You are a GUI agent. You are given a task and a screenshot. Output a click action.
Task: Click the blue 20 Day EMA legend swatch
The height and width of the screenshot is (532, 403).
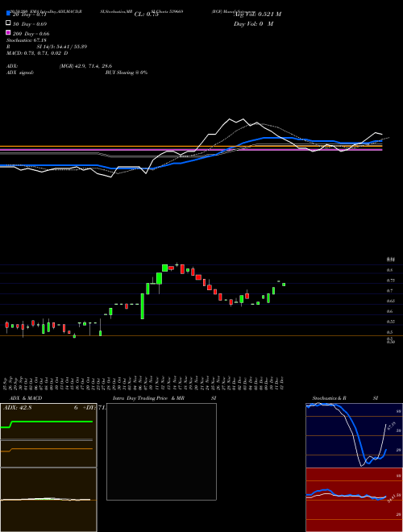click(8, 14)
